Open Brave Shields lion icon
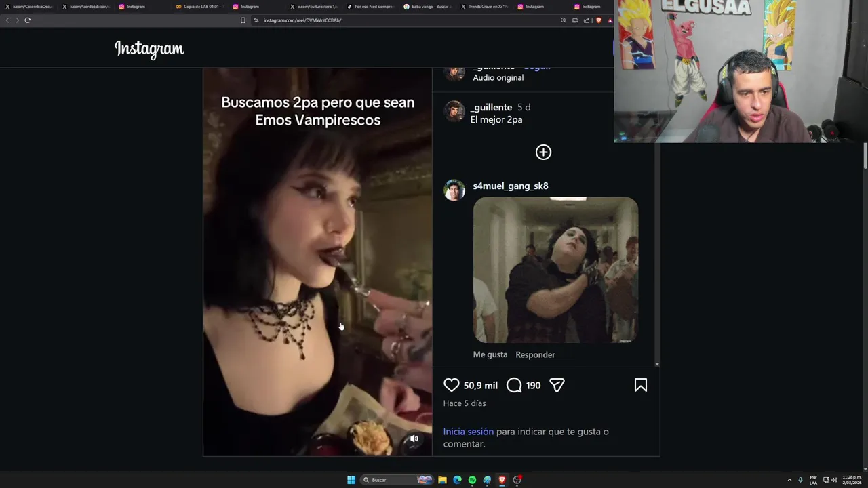868x488 pixels. tap(598, 20)
